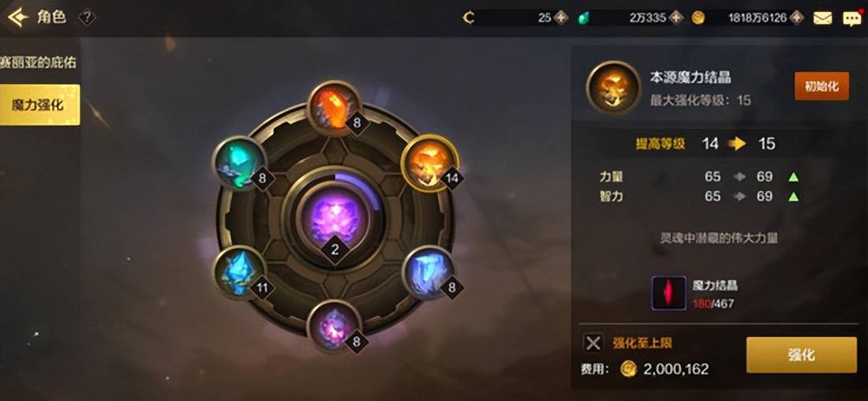Select the 魔力强化 tab

(39, 105)
